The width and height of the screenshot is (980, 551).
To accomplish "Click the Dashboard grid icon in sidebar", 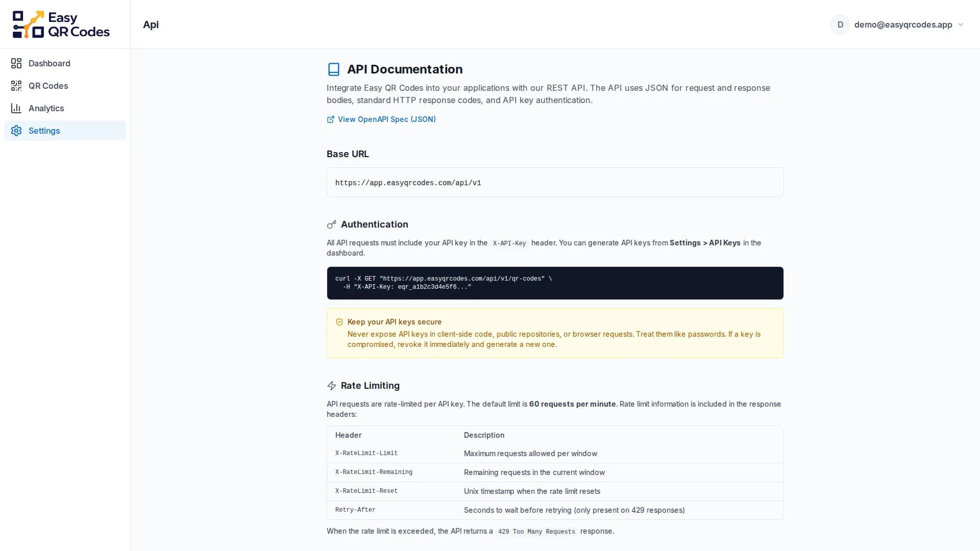I will click(x=16, y=63).
